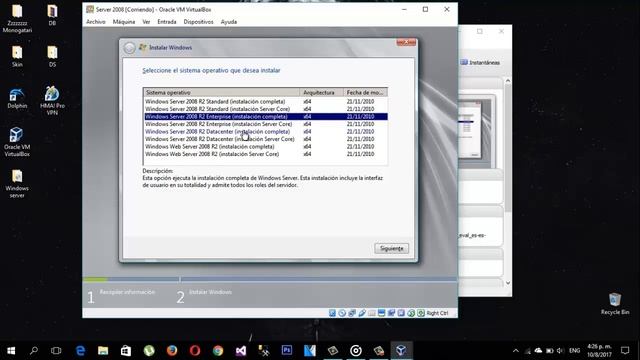Image resolution: width=640 pixels, height=360 pixels.
Task: Open Opera from the taskbar
Action: pyautogui.click(x=195, y=351)
